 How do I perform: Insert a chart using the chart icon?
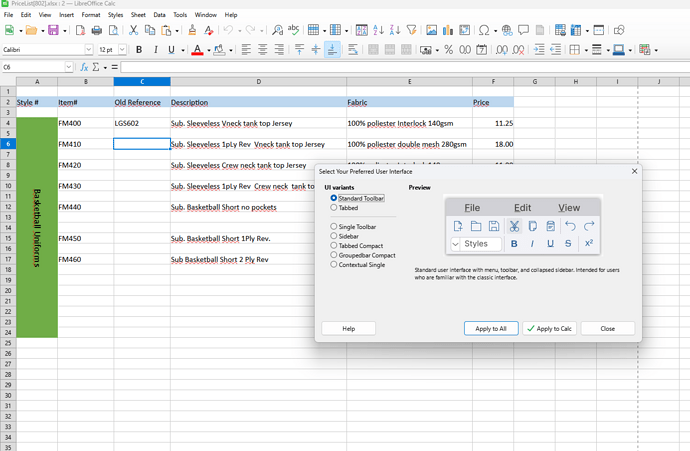click(x=449, y=31)
